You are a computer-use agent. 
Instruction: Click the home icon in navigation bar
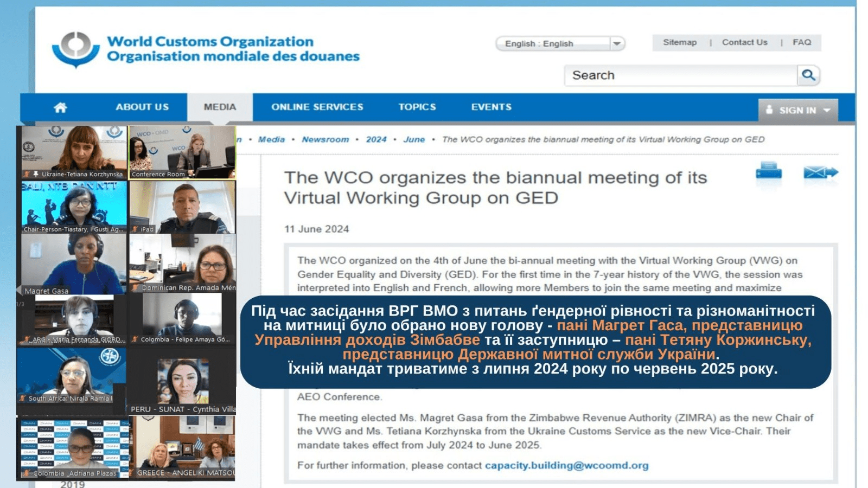60,107
